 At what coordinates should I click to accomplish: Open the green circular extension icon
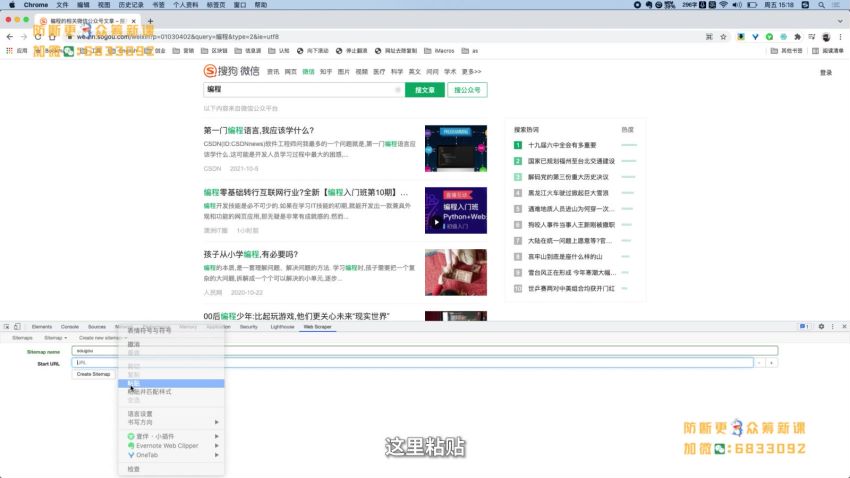(x=769, y=37)
